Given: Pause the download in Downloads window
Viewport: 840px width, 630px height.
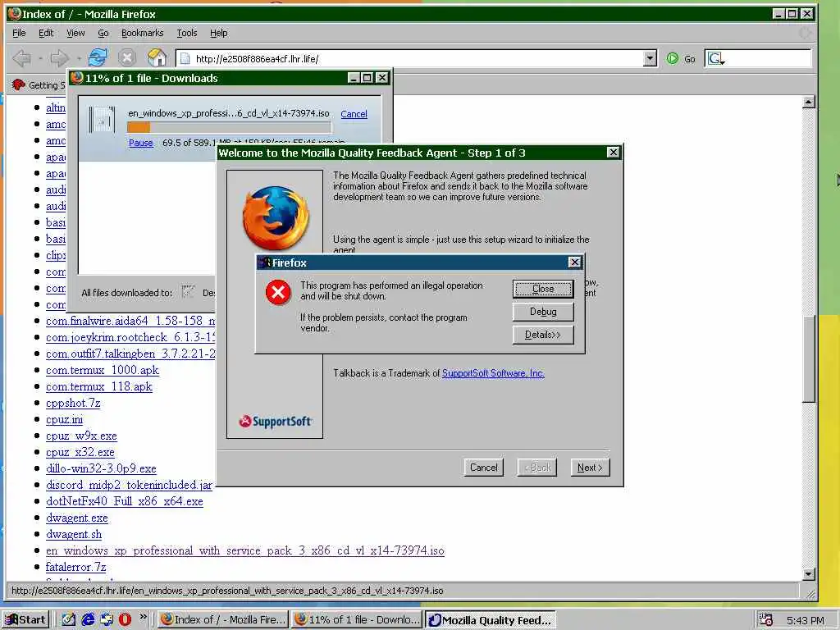Looking at the screenshot, I should point(141,143).
